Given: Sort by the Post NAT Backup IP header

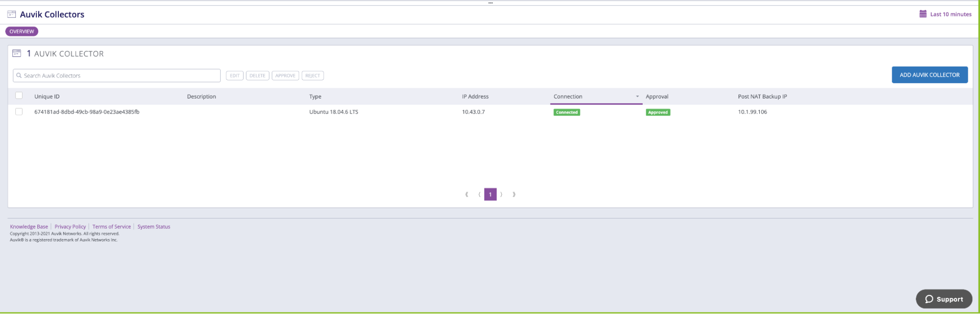Looking at the screenshot, I should 762,97.
